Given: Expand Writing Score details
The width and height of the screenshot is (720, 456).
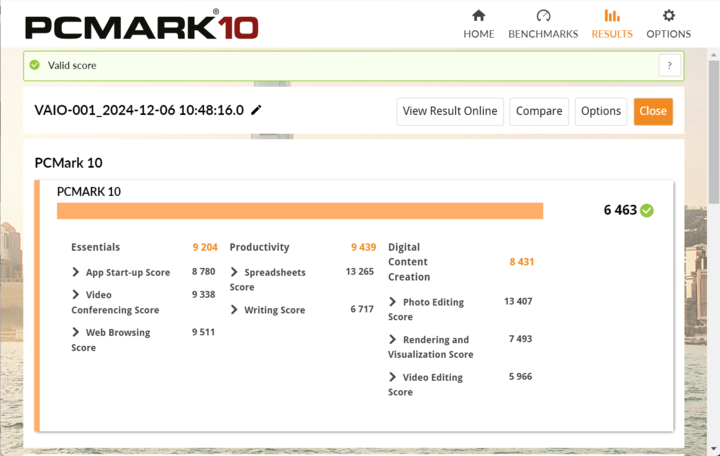Looking at the screenshot, I should [234, 310].
